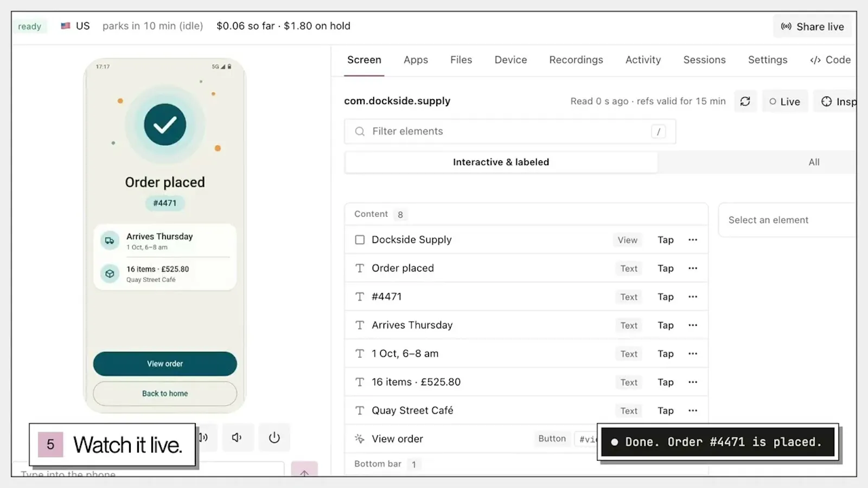Open the more options for Arrives Thursday row
The height and width of the screenshot is (488, 868).
pos(693,325)
